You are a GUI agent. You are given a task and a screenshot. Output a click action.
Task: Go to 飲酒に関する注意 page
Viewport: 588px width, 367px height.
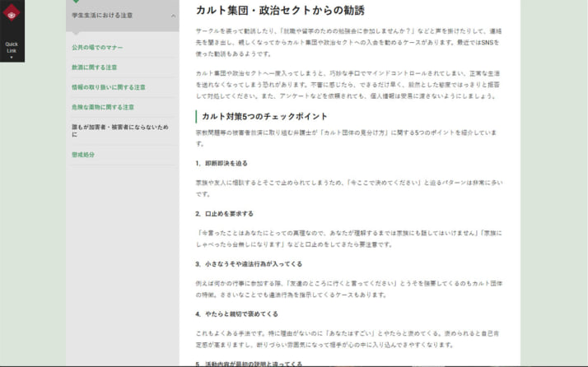pos(95,67)
